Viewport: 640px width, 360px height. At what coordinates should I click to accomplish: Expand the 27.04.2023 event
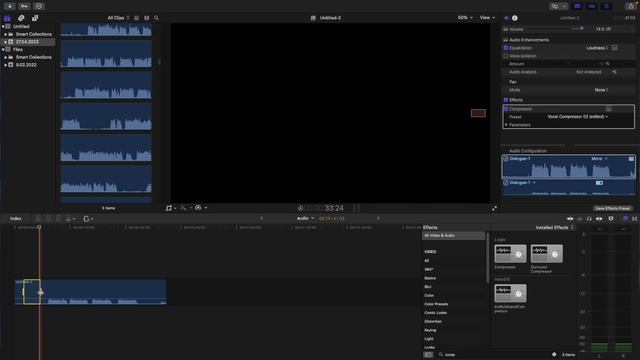[x=6, y=42]
